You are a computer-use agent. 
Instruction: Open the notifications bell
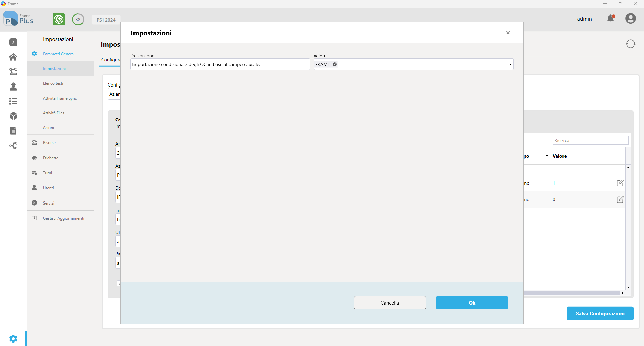(x=611, y=19)
